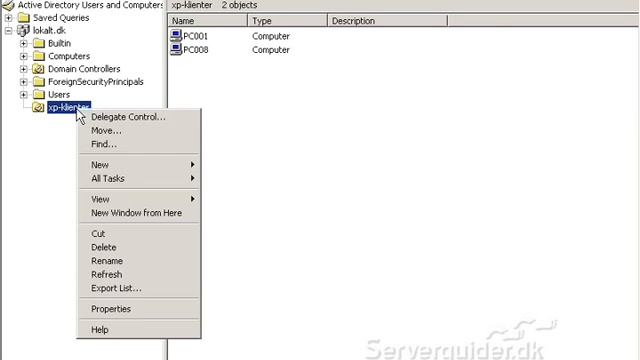The height and width of the screenshot is (360, 640).
Task: Open Properties from the context menu
Action: [139, 309]
